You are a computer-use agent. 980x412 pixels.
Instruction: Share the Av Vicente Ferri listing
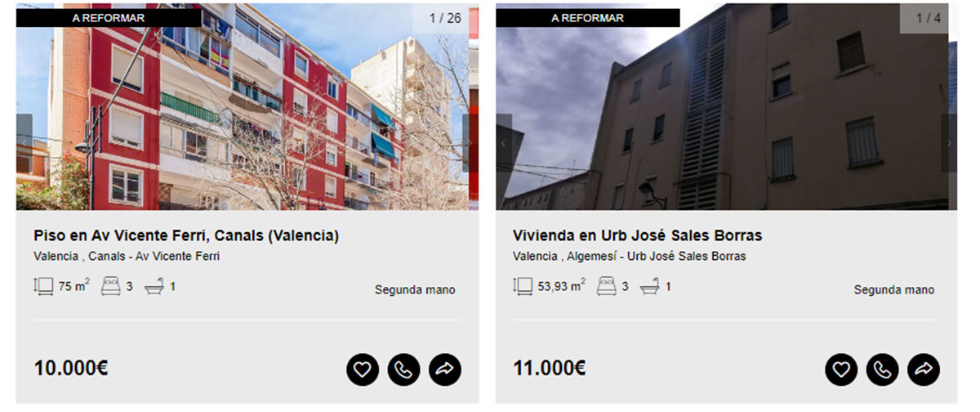(445, 369)
